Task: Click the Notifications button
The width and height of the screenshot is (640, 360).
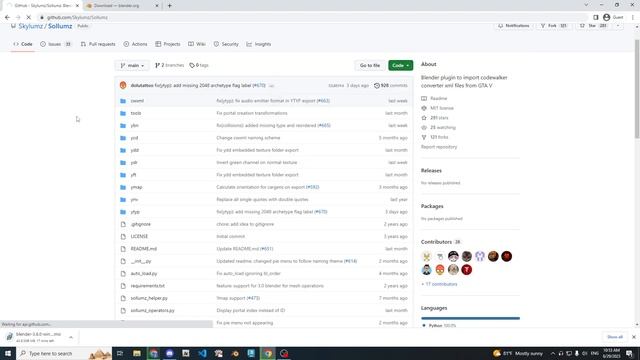Action: point(513,26)
